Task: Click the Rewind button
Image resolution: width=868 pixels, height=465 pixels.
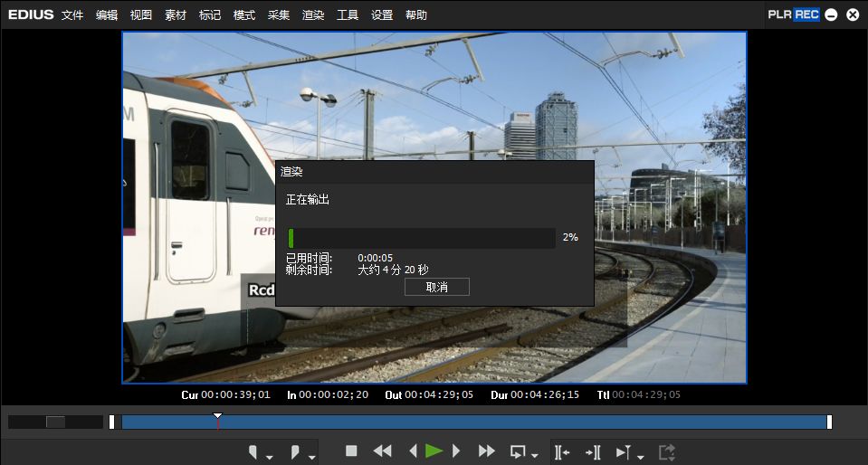Action: [382, 451]
